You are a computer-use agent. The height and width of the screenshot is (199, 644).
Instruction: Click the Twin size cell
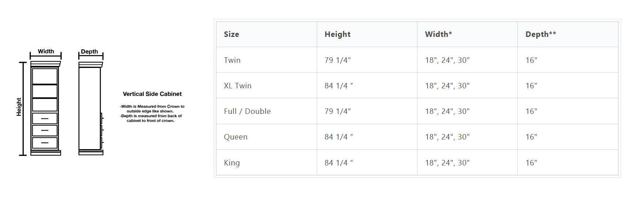(232, 60)
